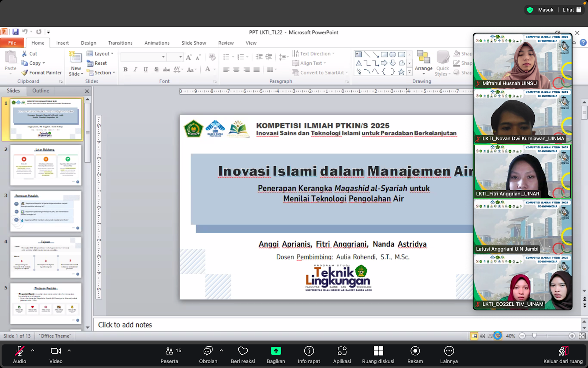This screenshot has height=368, width=588.
Task: Click the zoom slider handle
Action: click(x=534, y=336)
